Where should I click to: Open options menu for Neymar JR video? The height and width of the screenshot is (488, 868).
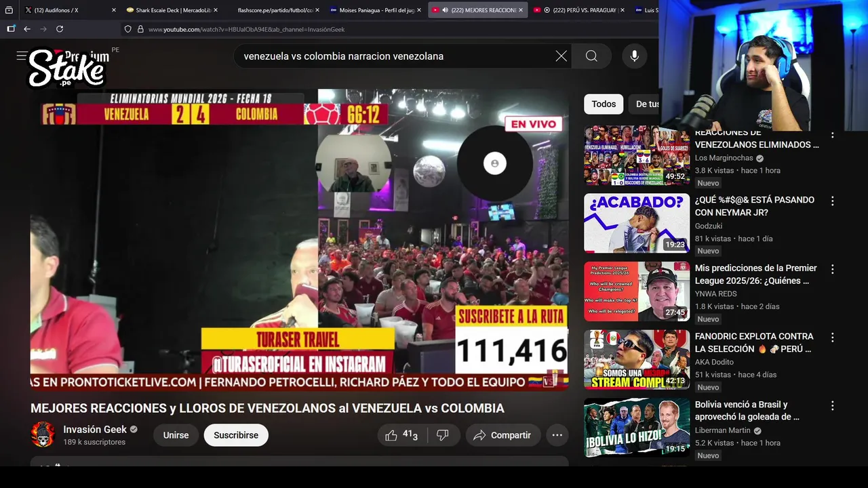832,201
